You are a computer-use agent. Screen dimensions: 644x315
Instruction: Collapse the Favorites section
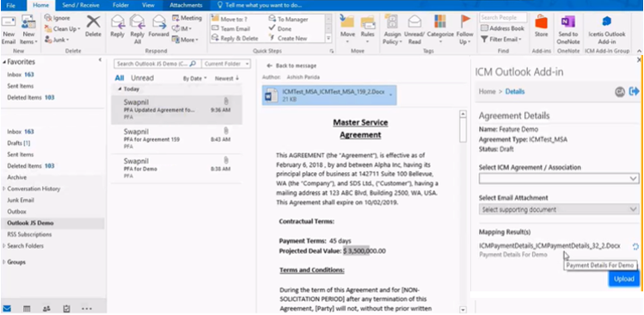(4, 62)
